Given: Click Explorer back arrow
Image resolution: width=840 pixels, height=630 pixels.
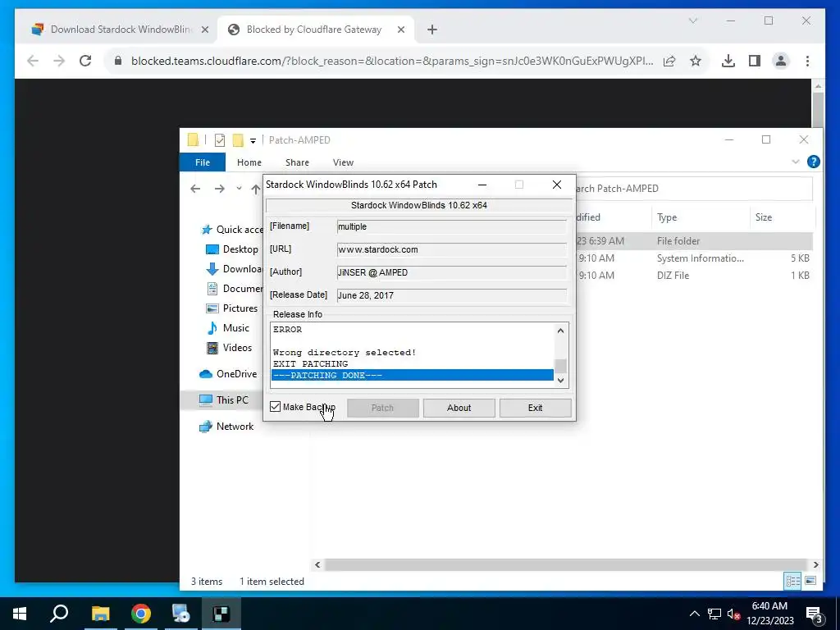Looking at the screenshot, I should (x=195, y=189).
